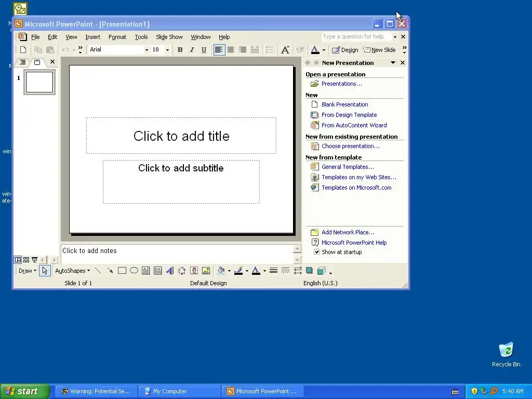Click the Insert WordArt icon
The width and height of the screenshot is (532, 399).
[x=170, y=271]
